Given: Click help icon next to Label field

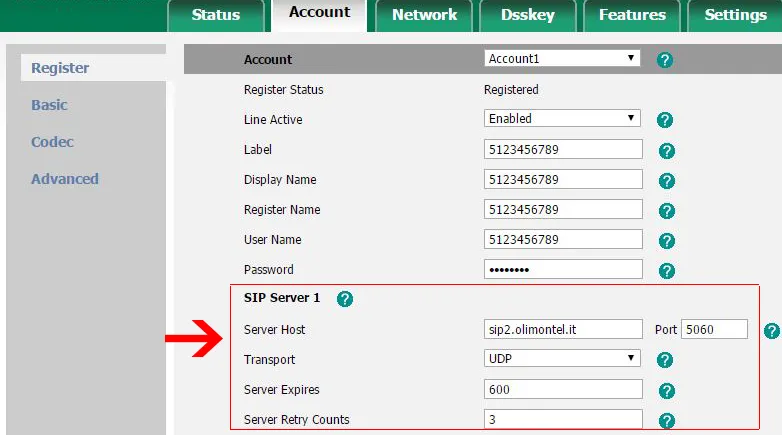Looking at the screenshot, I should (667, 151).
